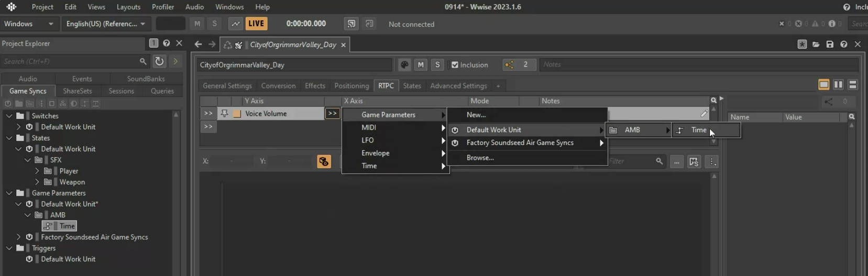The width and height of the screenshot is (868, 276).
Task: Click the X Axis selector >> button
Action: [333, 113]
